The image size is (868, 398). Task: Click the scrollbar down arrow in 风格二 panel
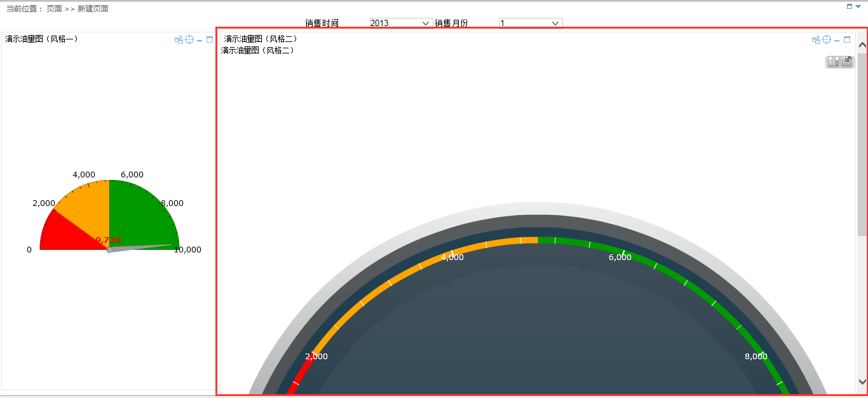(x=862, y=381)
